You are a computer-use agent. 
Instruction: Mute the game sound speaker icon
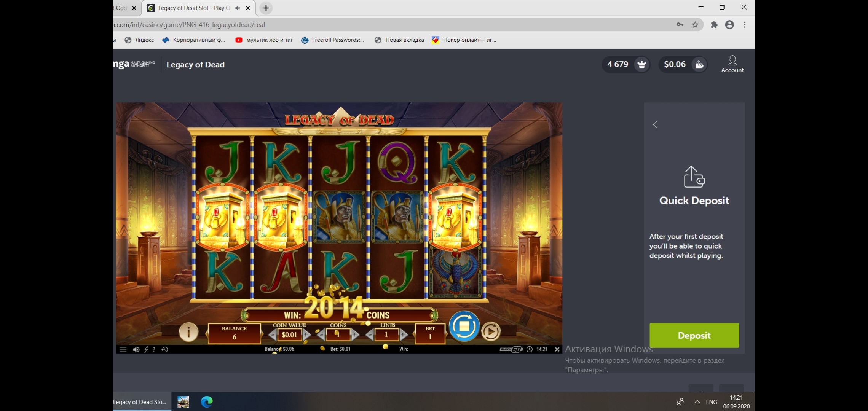136,349
